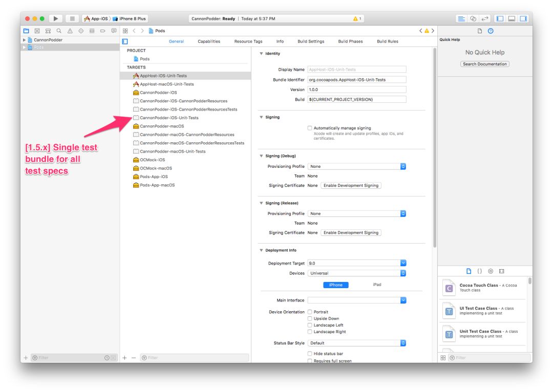Show the Assistant editor
The height and width of the screenshot is (392, 553).
[x=473, y=19]
